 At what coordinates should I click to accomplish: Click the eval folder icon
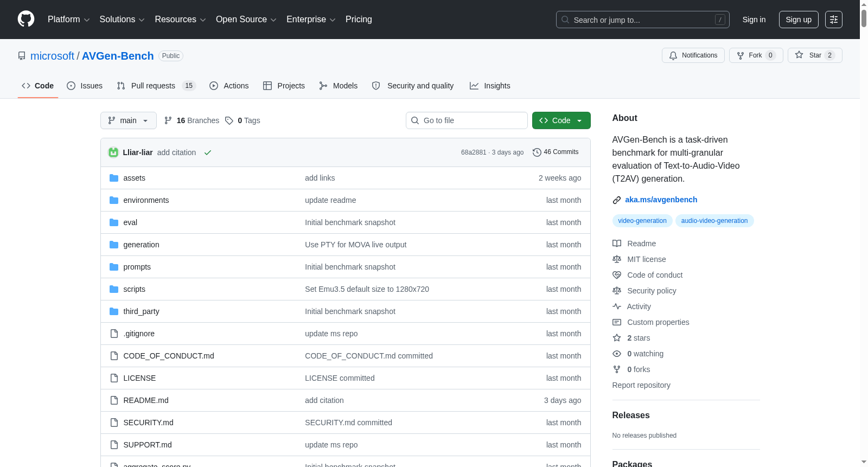click(114, 222)
